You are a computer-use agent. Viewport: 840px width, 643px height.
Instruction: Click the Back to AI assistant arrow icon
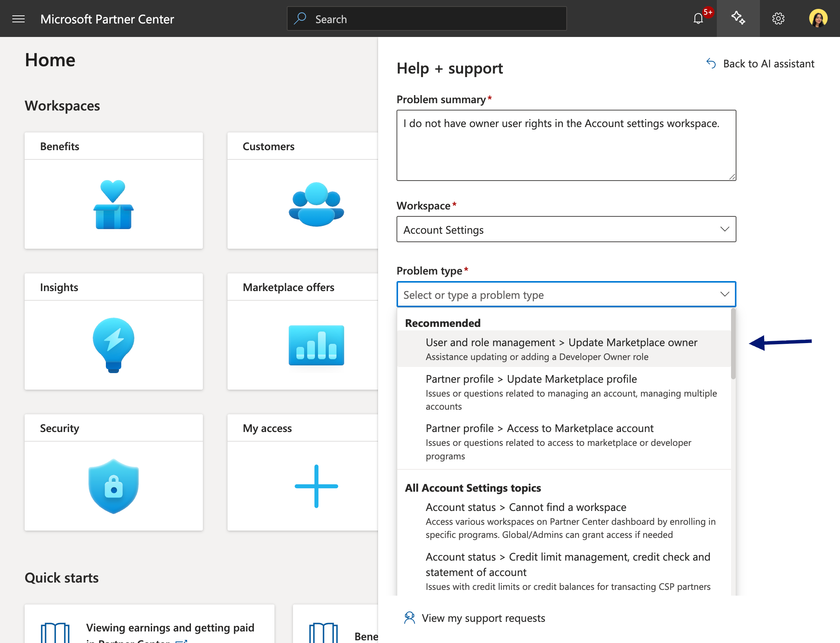711,64
